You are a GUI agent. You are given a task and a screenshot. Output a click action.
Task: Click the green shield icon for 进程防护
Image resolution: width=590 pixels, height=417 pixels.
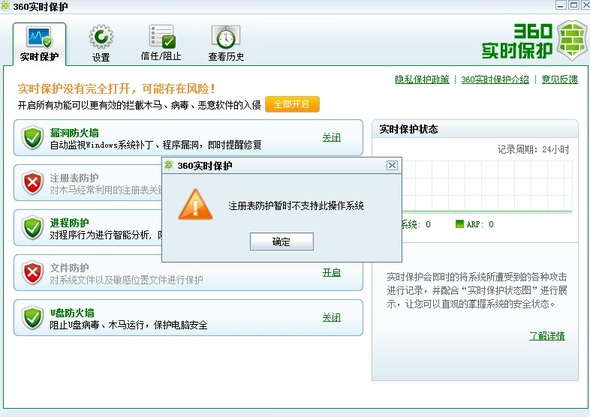[33, 227]
